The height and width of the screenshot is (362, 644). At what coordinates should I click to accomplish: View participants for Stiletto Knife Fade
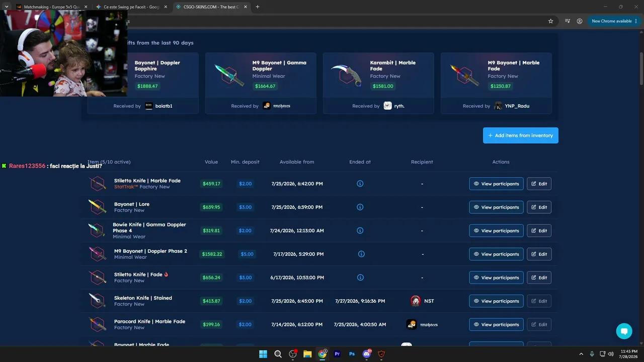click(x=496, y=278)
